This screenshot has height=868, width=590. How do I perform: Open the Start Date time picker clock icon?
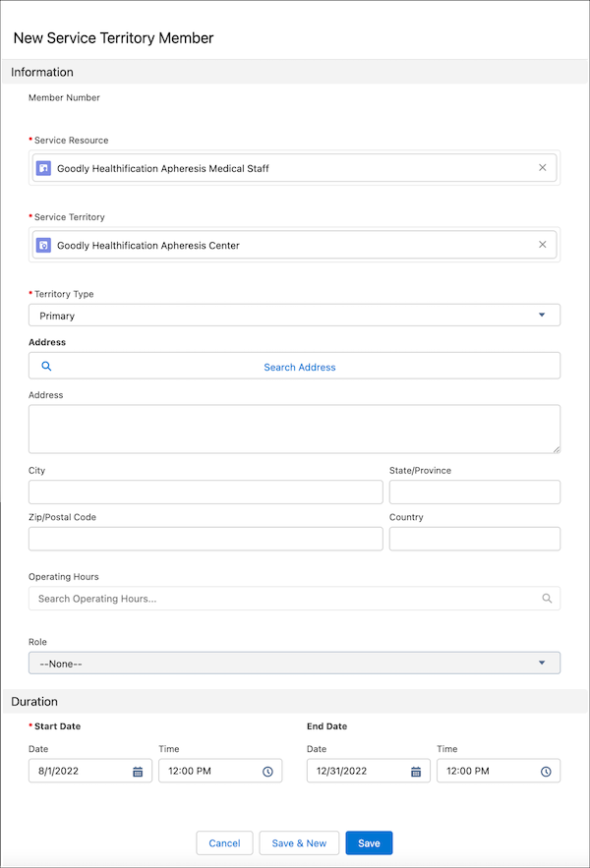tap(265, 771)
